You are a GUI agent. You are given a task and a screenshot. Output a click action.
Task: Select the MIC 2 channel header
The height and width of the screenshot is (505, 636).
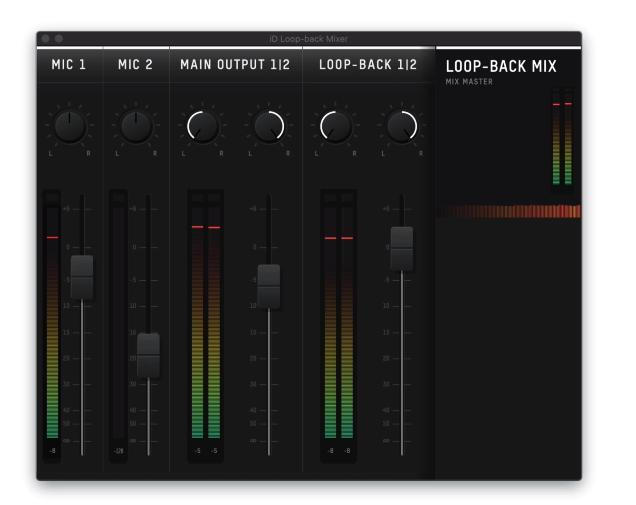[x=135, y=65]
